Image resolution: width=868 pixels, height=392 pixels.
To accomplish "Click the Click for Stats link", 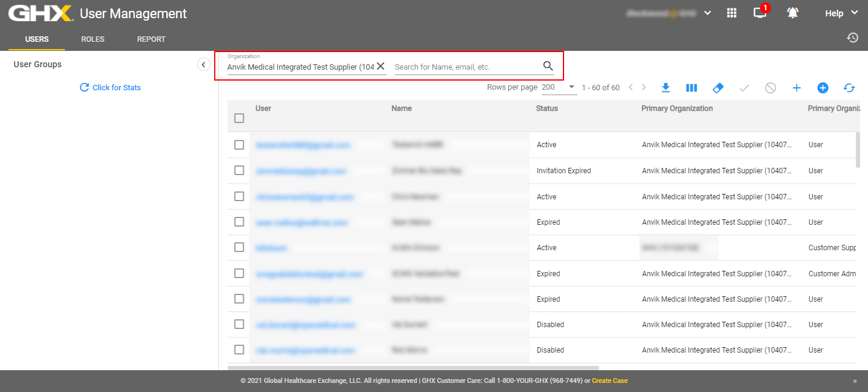I will pyautogui.click(x=116, y=87).
